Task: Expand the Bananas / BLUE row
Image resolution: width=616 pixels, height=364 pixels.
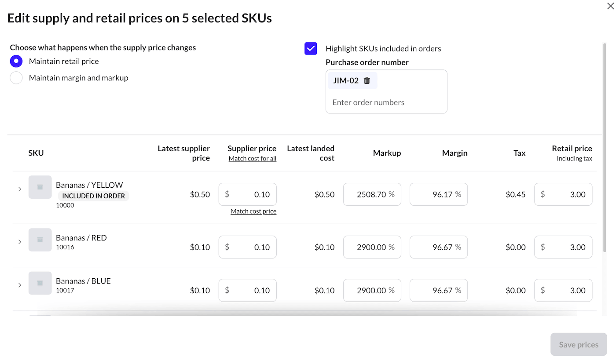Action: pyautogui.click(x=20, y=285)
